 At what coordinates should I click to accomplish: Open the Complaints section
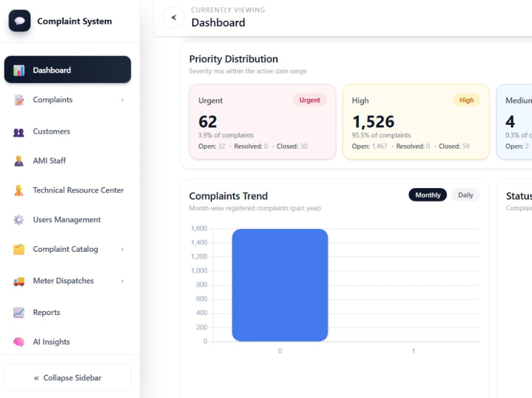click(x=53, y=100)
